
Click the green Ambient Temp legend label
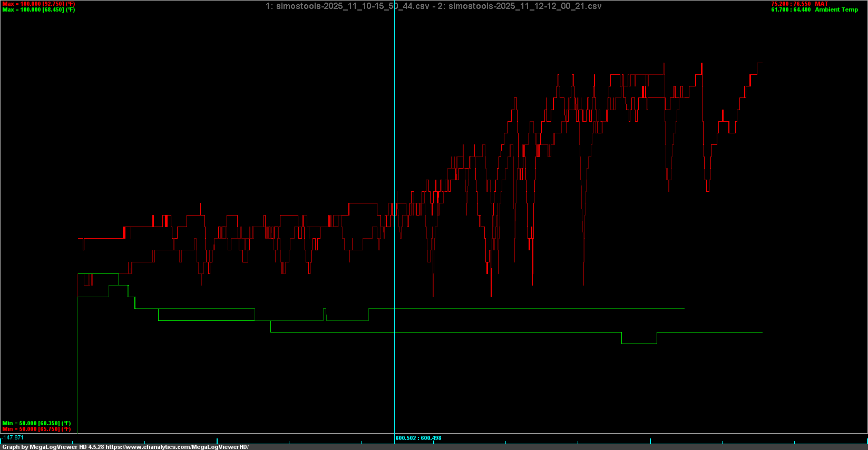(x=836, y=9)
